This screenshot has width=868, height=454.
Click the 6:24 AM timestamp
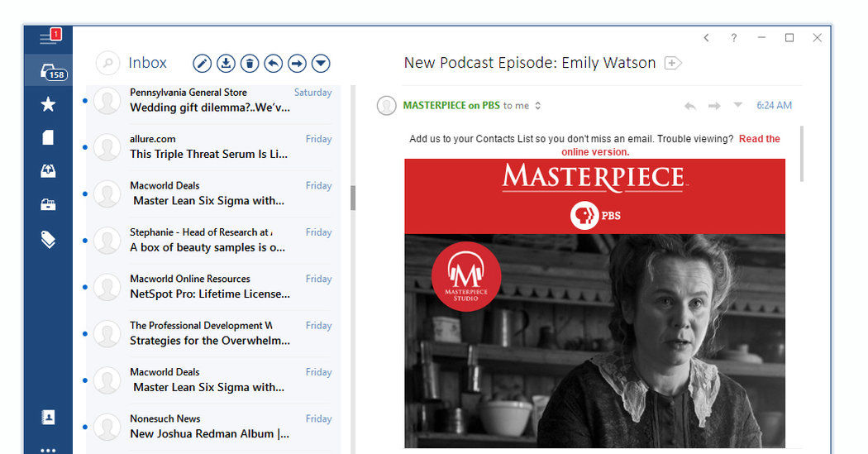point(774,105)
